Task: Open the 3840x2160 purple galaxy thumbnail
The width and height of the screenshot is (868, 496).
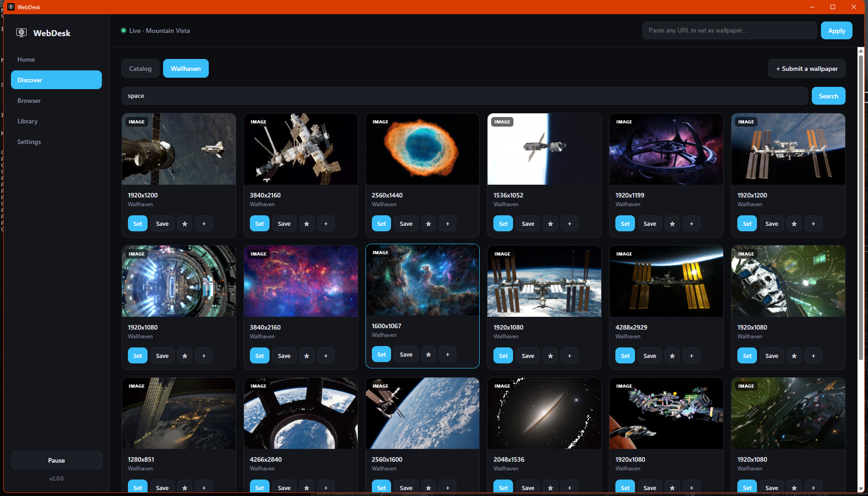Action: (301, 281)
